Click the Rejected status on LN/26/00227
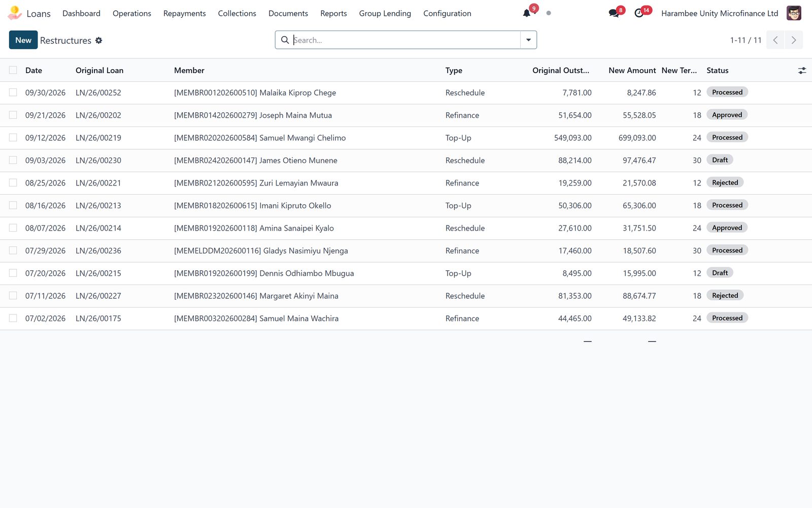Viewport: 812px width, 508px height. tap(725, 296)
